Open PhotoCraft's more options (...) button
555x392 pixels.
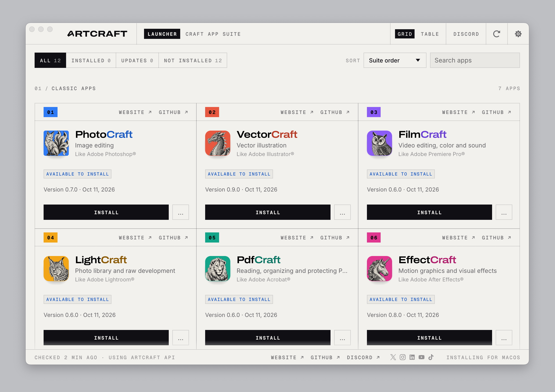[x=181, y=212]
